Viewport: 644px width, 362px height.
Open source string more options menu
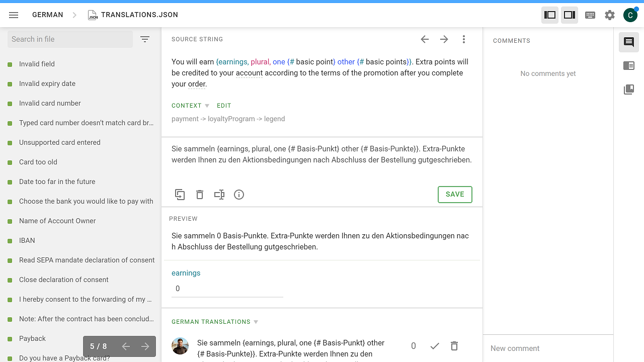pos(464,39)
